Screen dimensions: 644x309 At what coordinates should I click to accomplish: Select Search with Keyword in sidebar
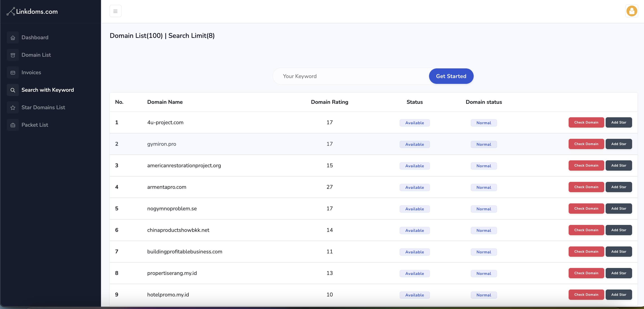click(x=48, y=90)
